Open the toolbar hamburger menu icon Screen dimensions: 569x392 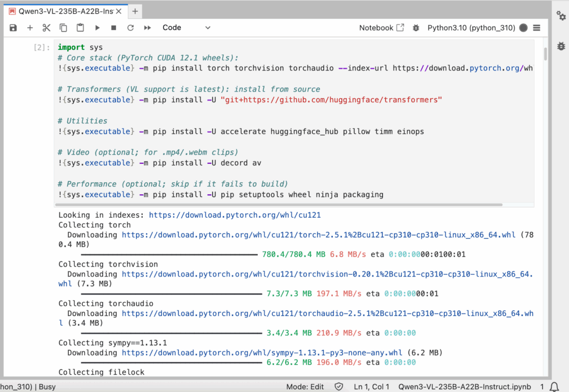click(x=537, y=28)
